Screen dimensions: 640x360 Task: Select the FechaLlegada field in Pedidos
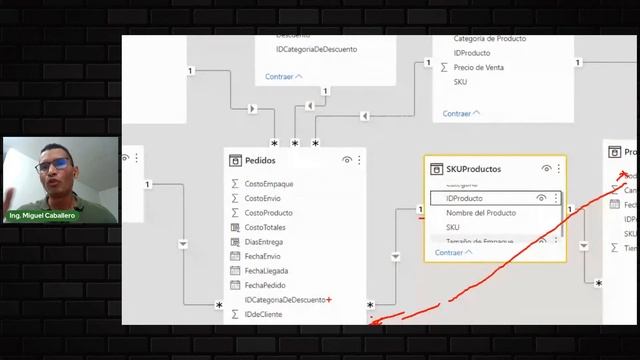coord(266,271)
